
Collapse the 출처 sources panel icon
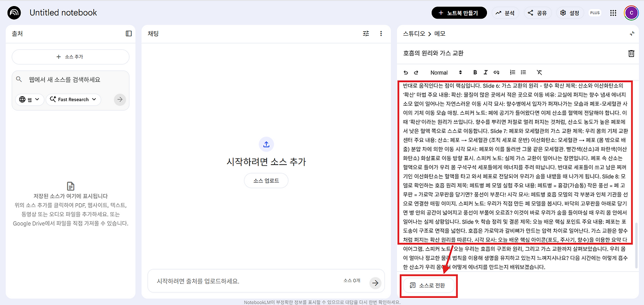point(129,34)
